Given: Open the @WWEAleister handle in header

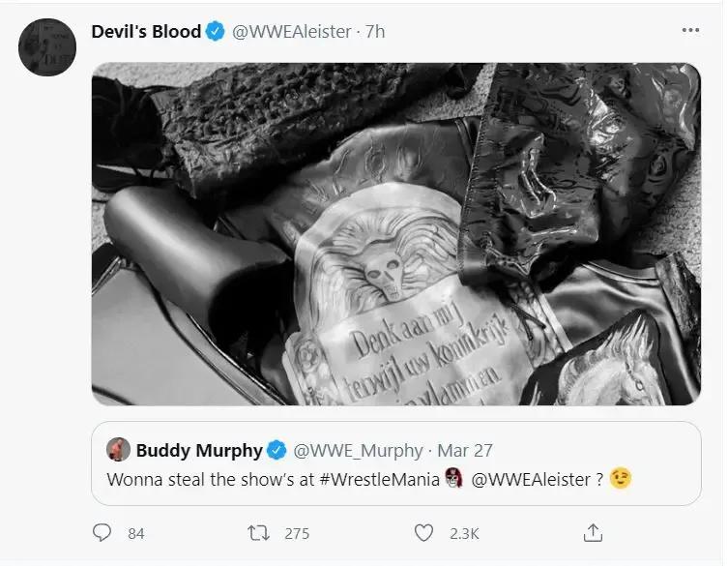Looking at the screenshot, I should (x=291, y=31).
